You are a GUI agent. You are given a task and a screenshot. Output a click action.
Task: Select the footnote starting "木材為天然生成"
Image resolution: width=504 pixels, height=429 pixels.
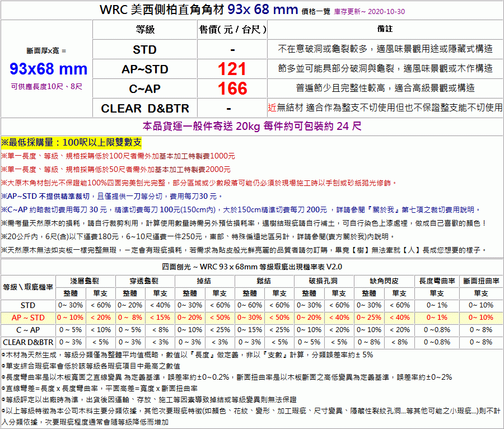coord(187,355)
